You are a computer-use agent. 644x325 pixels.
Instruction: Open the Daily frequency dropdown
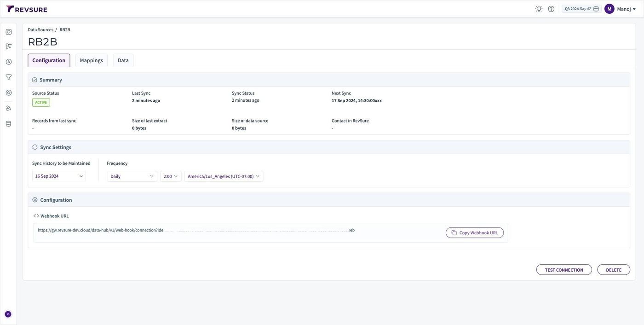point(132,176)
